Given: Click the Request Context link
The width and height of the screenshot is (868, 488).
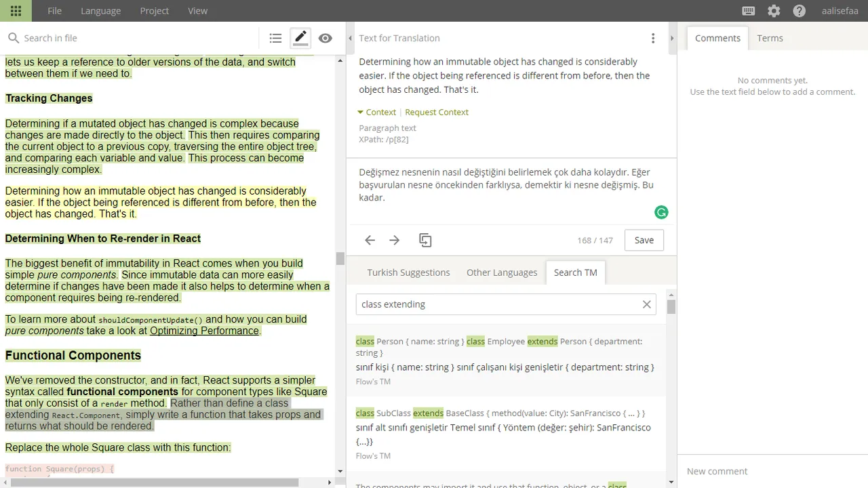Looking at the screenshot, I should (437, 112).
